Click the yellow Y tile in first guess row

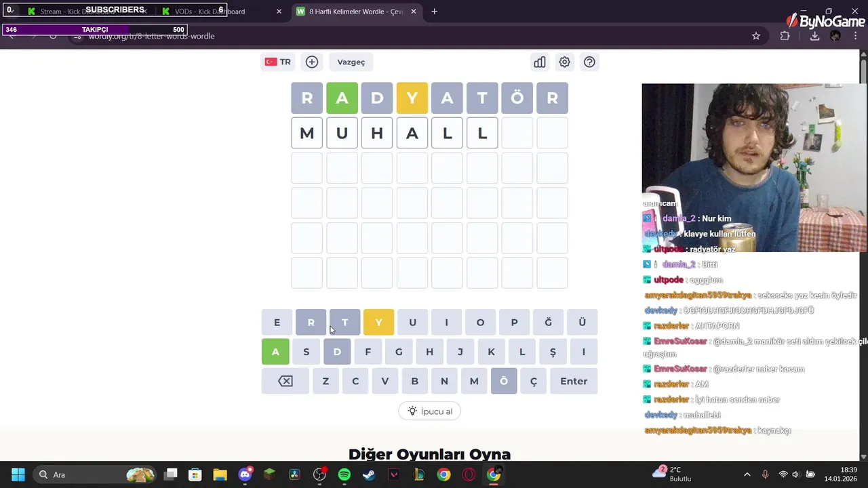click(412, 98)
